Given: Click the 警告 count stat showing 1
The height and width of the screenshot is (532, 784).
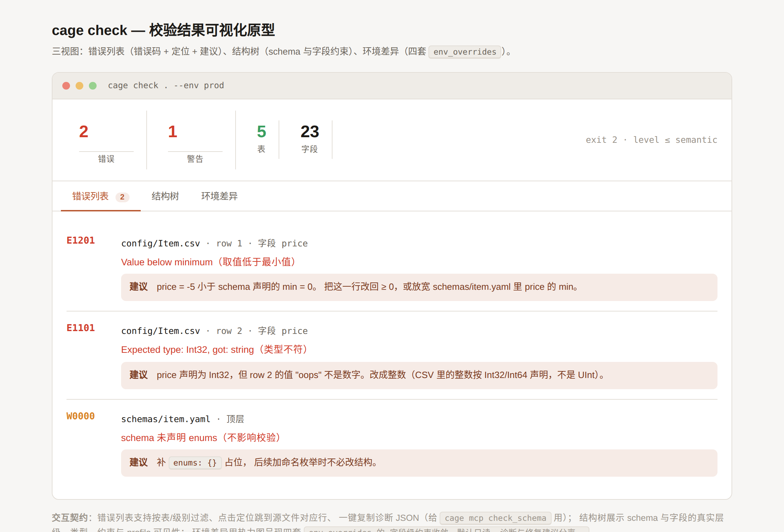Looking at the screenshot, I should coord(195,140).
